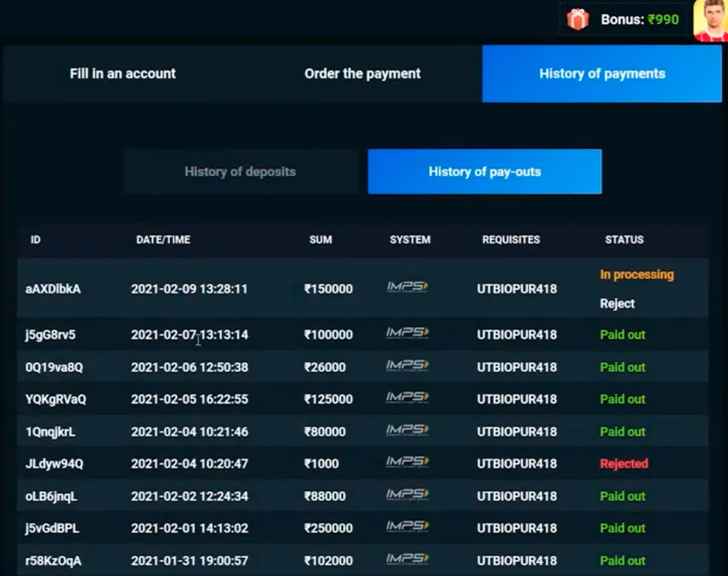Click the IMPS logo next to the ₹80000 payout
The height and width of the screenshot is (576, 728).
(407, 430)
